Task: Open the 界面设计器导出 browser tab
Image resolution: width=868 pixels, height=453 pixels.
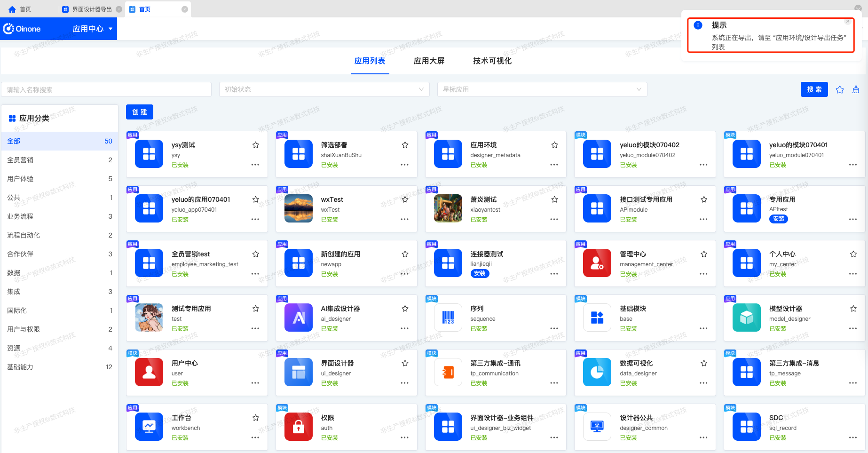Action: pyautogui.click(x=92, y=9)
